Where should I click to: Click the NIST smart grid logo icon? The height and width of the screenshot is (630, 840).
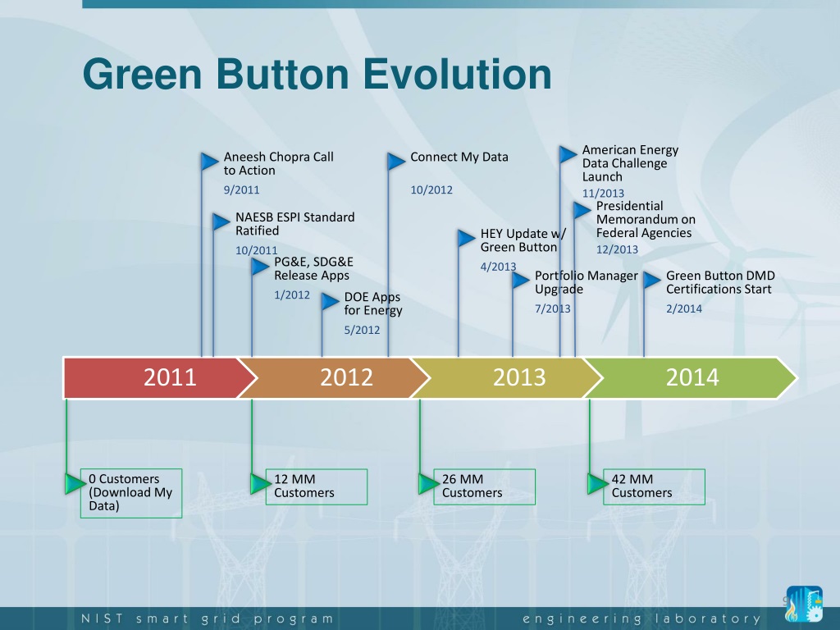(x=805, y=604)
